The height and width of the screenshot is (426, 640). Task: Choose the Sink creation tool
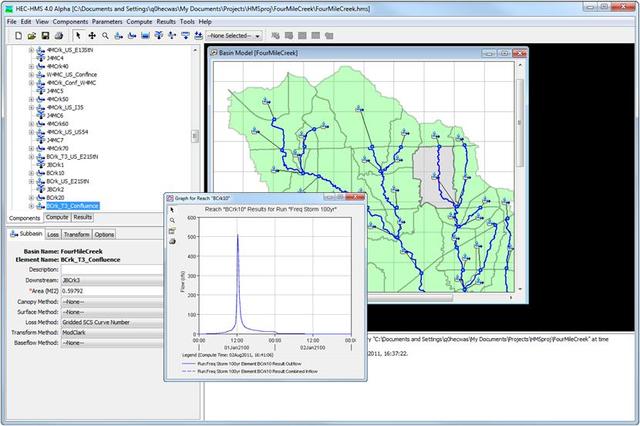coord(198,36)
